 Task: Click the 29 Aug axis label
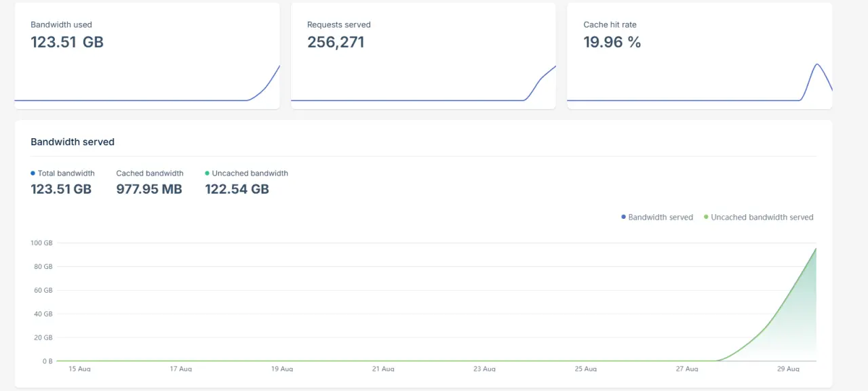[788, 369]
